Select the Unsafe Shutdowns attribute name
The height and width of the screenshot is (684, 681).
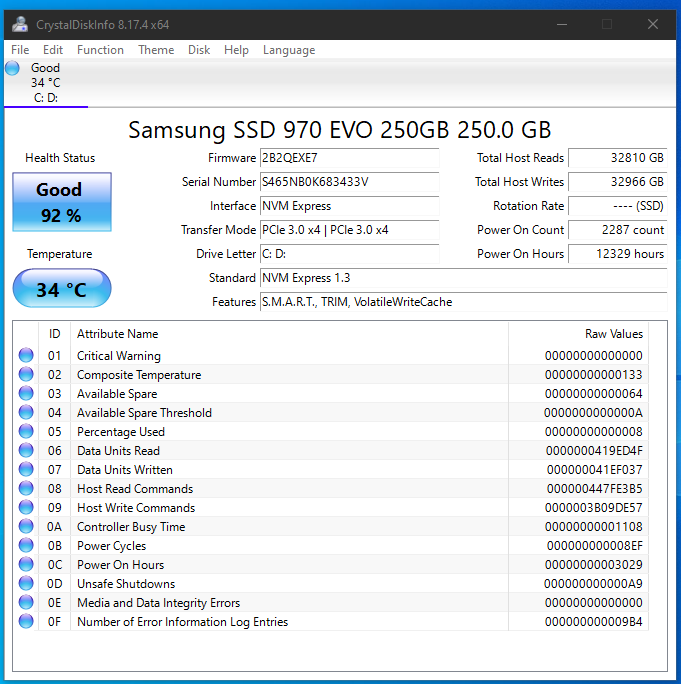(126, 584)
